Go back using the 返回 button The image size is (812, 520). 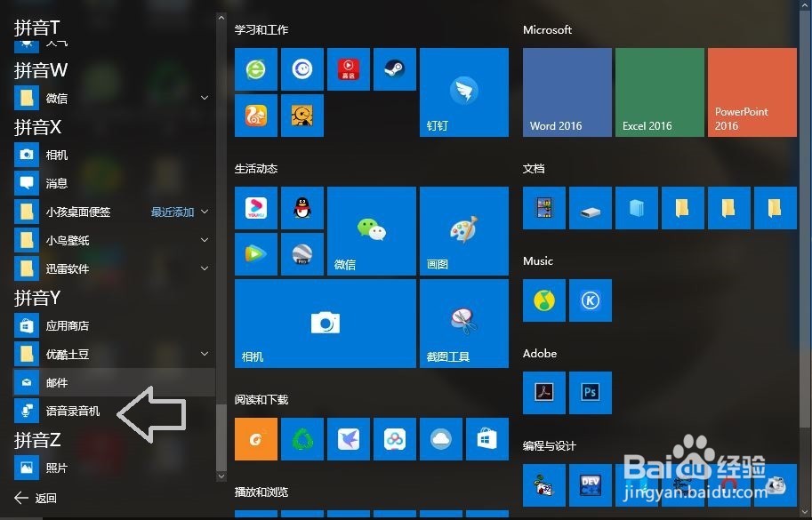(36, 499)
